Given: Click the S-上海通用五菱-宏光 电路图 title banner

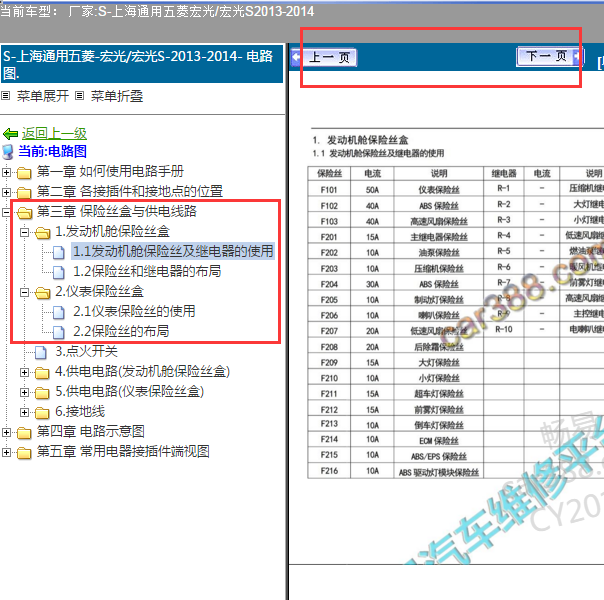Looking at the screenshot, I should pos(142,64).
